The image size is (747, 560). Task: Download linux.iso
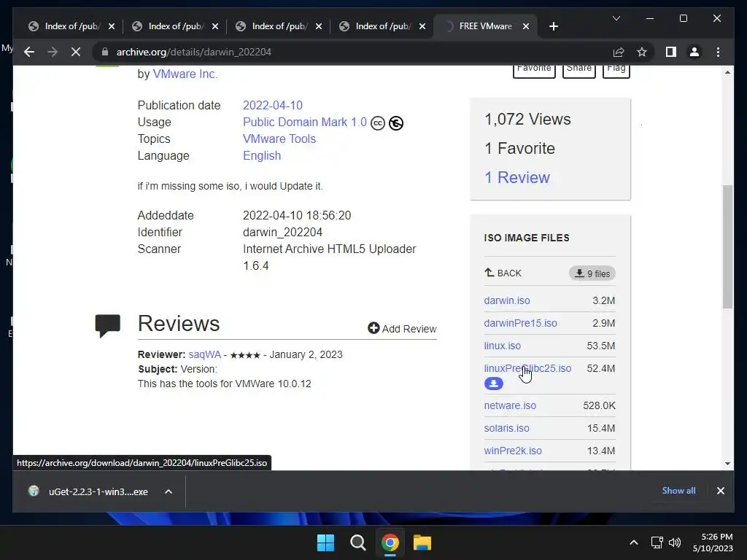tap(502, 346)
